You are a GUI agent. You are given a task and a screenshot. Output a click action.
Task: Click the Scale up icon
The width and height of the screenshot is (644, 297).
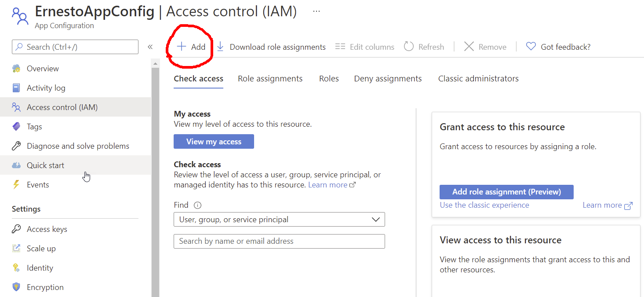pyautogui.click(x=16, y=249)
